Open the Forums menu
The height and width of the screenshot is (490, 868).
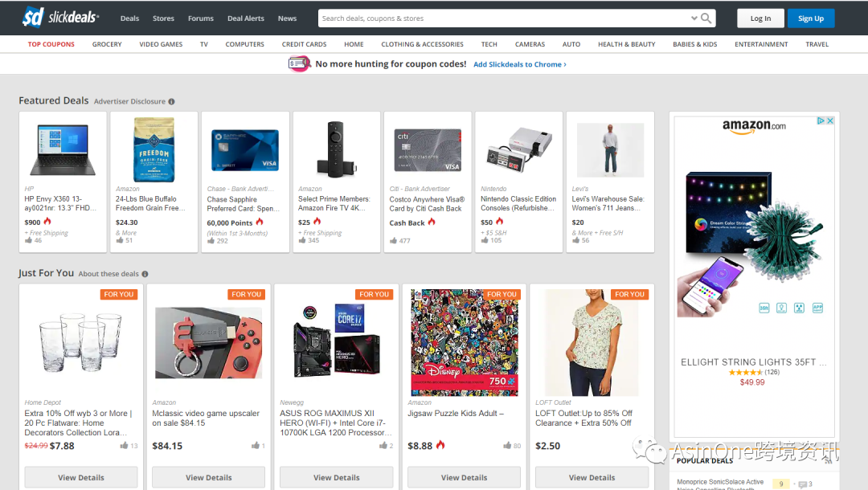pyautogui.click(x=200, y=18)
